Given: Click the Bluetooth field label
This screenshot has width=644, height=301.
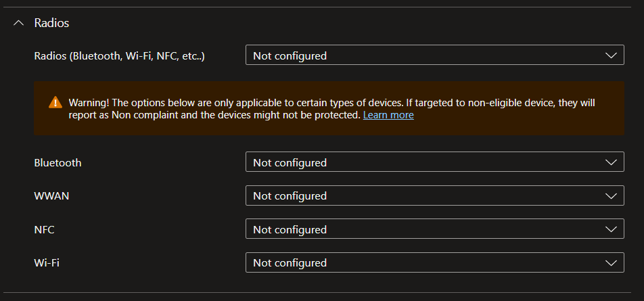Looking at the screenshot, I should (x=57, y=162).
